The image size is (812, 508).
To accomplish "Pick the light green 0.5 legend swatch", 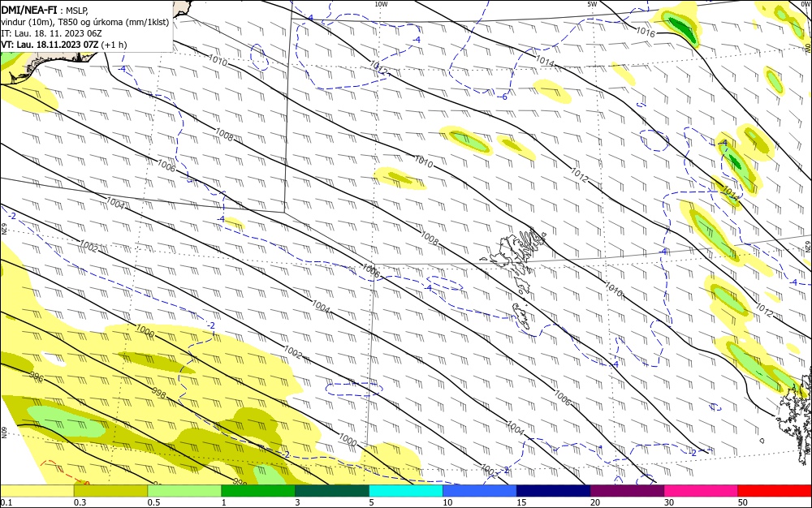I will coord(184,491).
